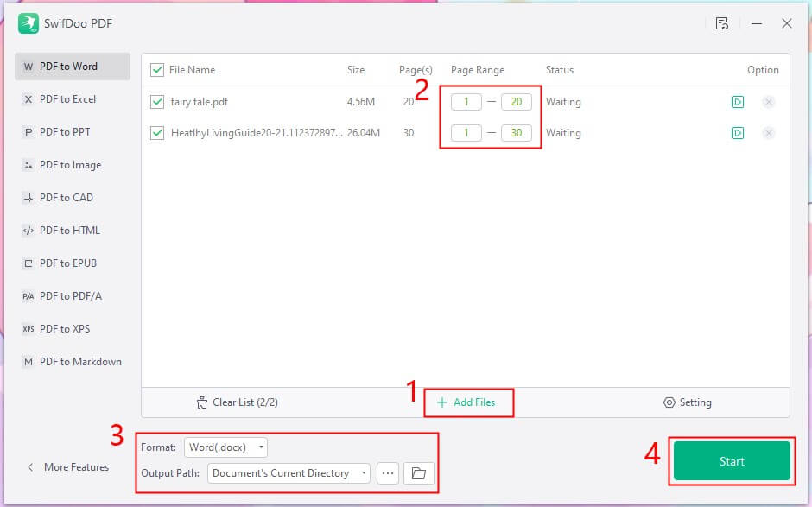Select the fairy tale.pdf file name
The image size is (812, 507).
click(200, 102)
